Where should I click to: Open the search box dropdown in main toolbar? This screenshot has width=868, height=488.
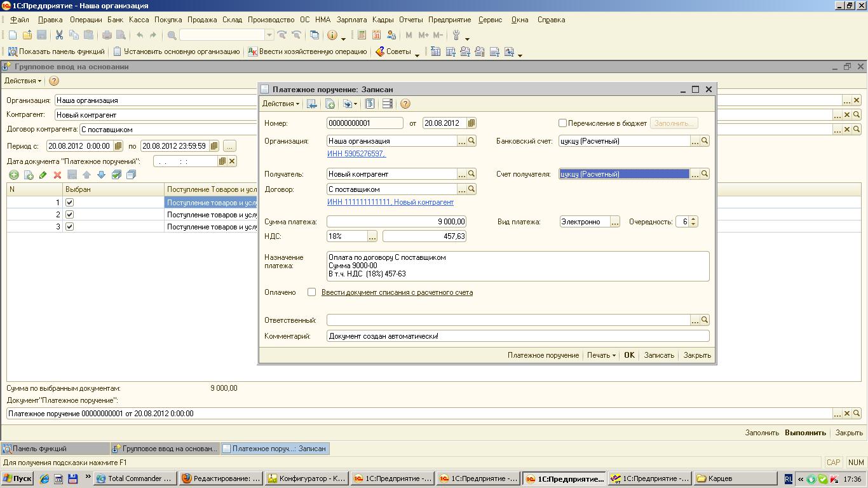click(x=269, y=35)
